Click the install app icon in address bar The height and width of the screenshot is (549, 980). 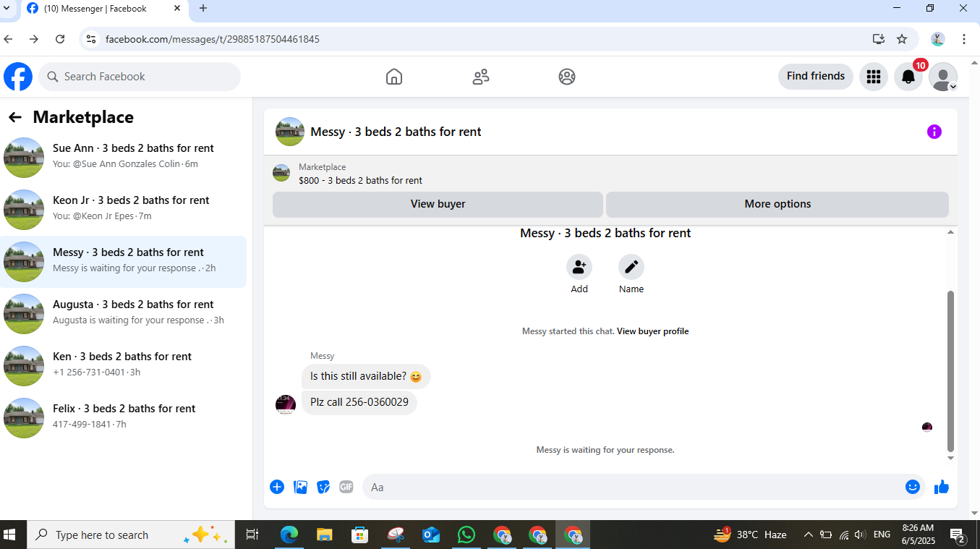click(x=879, y=39)
